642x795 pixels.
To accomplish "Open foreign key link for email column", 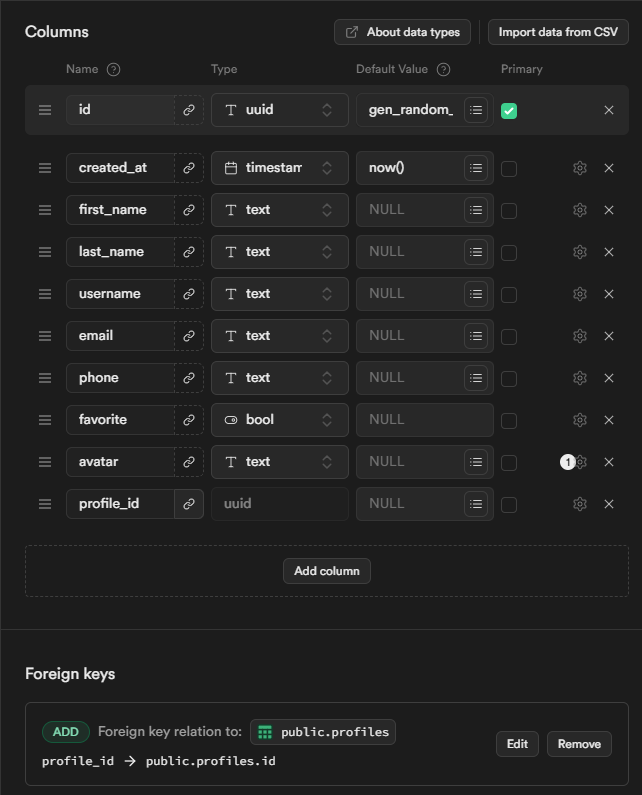I will pyautogui.click(x=189, y=336).
